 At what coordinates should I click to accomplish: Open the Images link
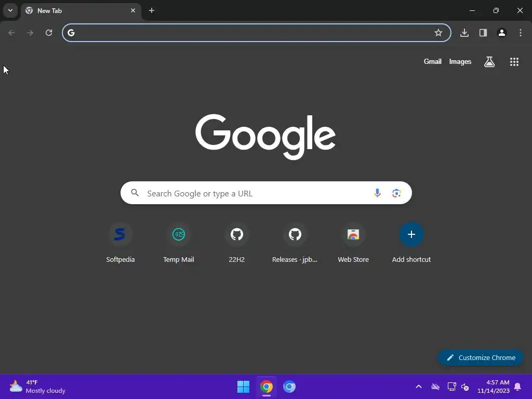[x=460, y=61]
